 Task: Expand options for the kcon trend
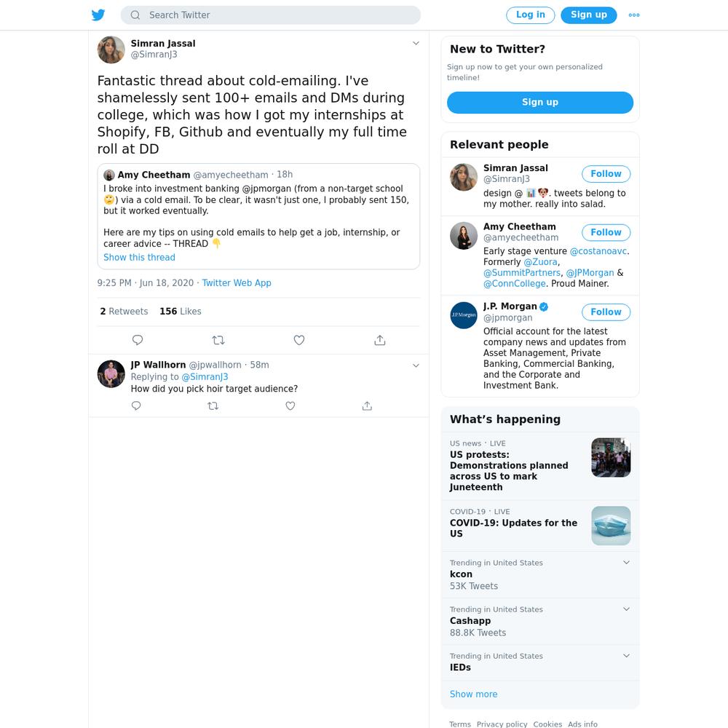point(626,562)
